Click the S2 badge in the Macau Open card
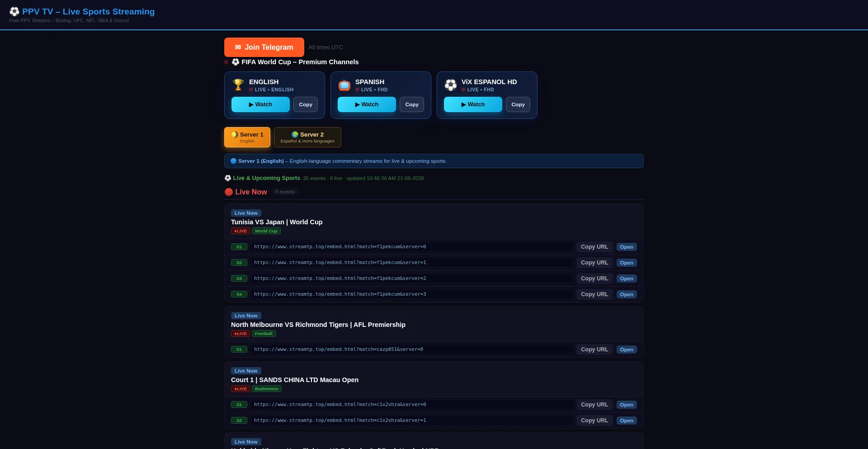The image size is (868, 449). pos(239,421)
